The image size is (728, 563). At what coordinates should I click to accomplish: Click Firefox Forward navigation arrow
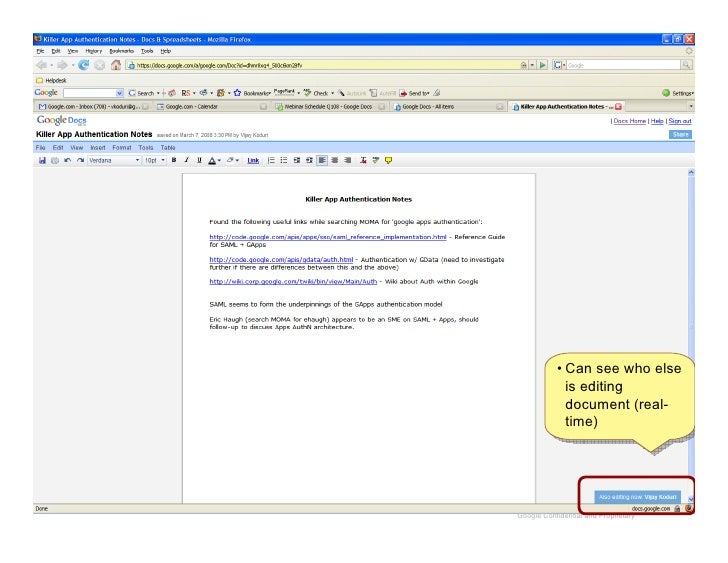coord(62,65)
